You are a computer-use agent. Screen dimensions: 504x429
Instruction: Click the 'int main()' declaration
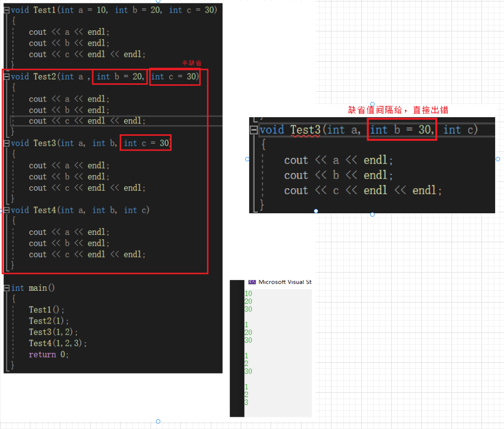point(33,288)
